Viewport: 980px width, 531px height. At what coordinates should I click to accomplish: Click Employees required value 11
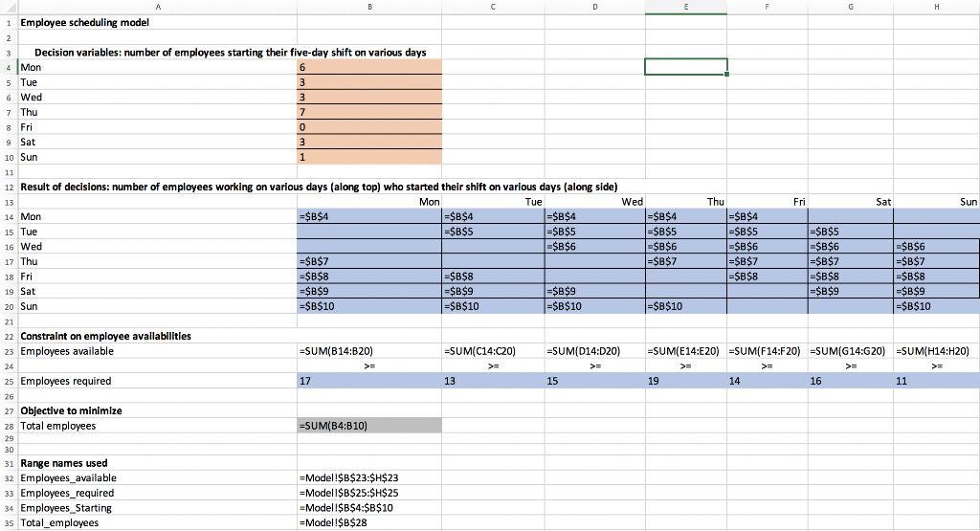pyautogui.click(x=936, y=381)
